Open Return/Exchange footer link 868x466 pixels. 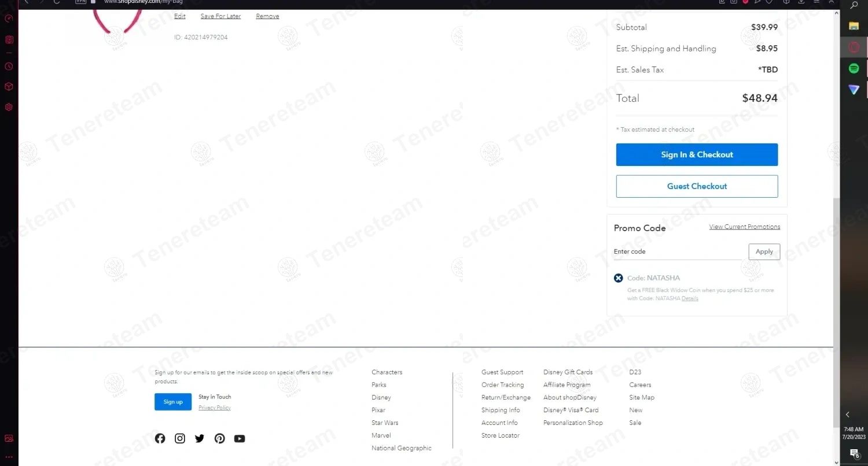coord(506,398)
